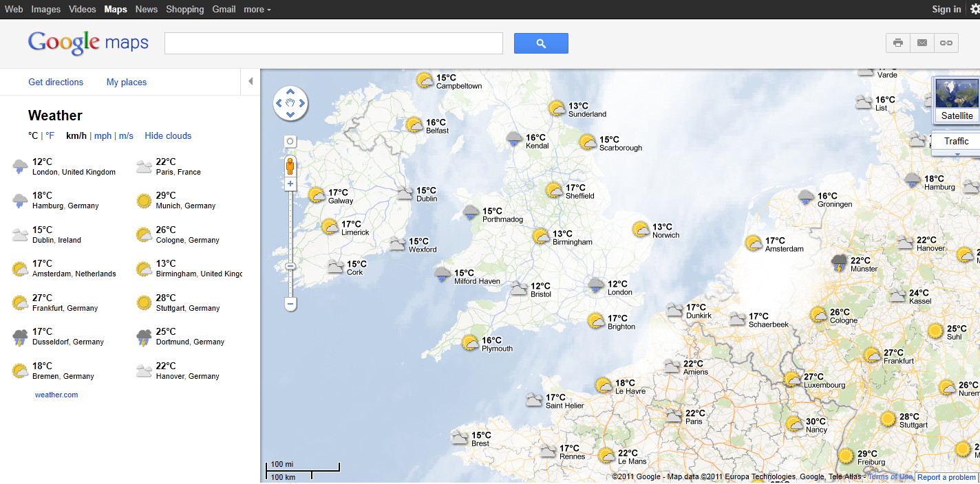Click Sign in link
This screenshot has height=484, width=980.
pos(946,9)
